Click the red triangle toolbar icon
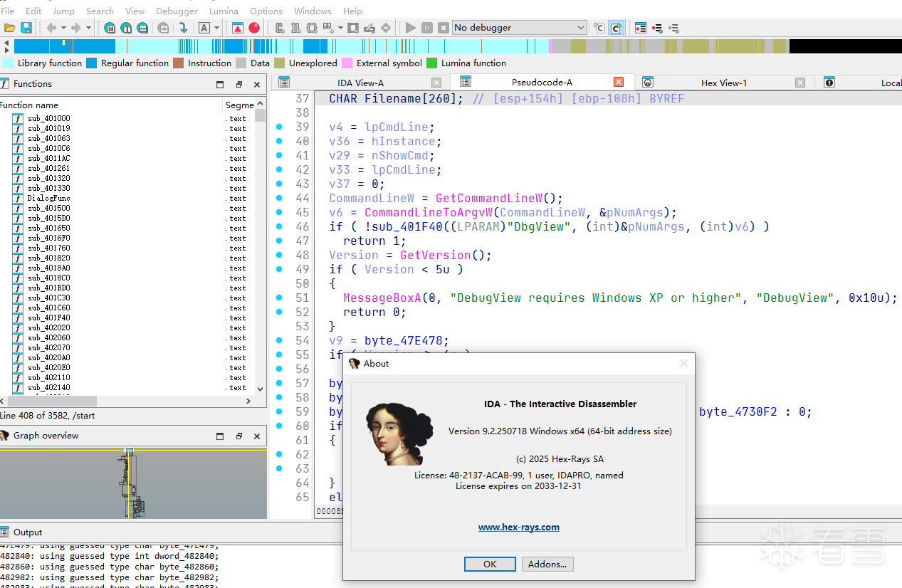The width and height of the screenshot is (902, 588). [238, 28]
